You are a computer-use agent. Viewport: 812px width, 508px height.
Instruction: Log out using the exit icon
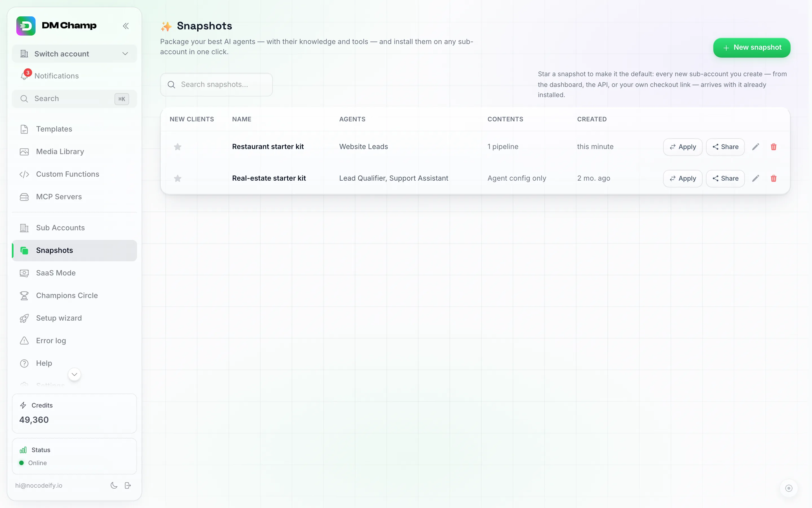pos(128,485)
